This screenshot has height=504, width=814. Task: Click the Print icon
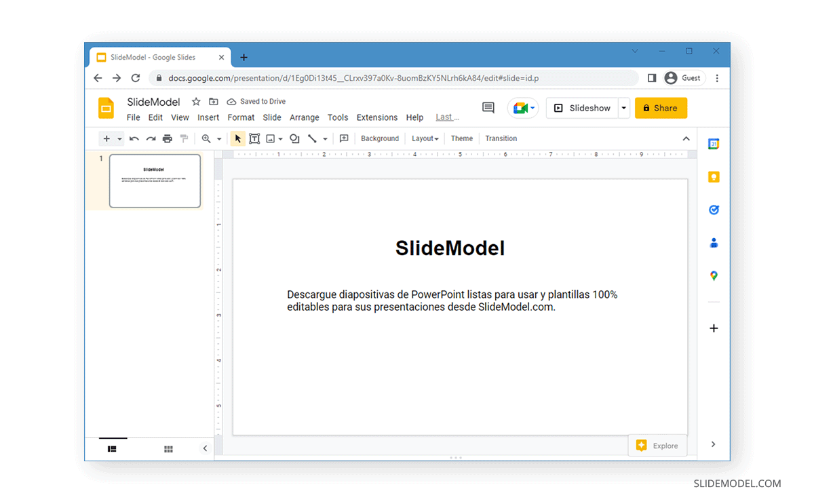click(x=168, y=138)
